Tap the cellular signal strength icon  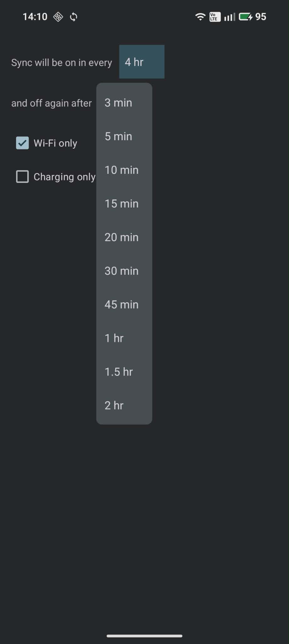point(229,17)
